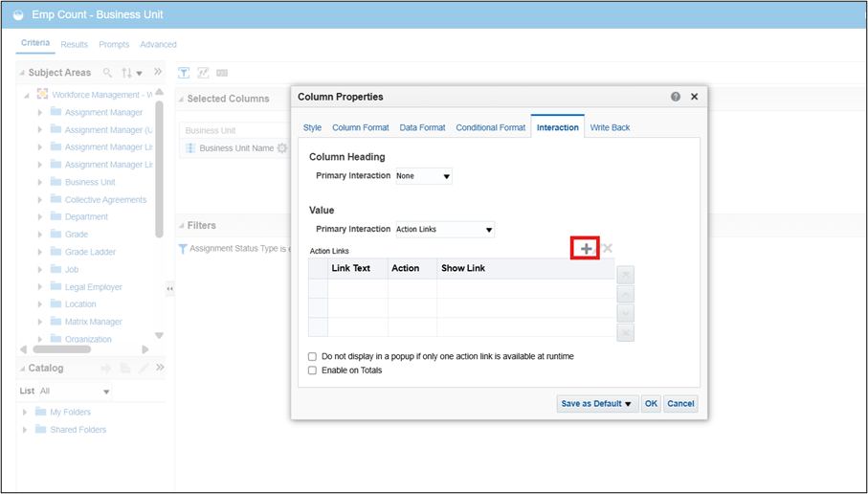868x494 pixels.
Task: Click the help icon in Column Properties
Action: point(676,97)
